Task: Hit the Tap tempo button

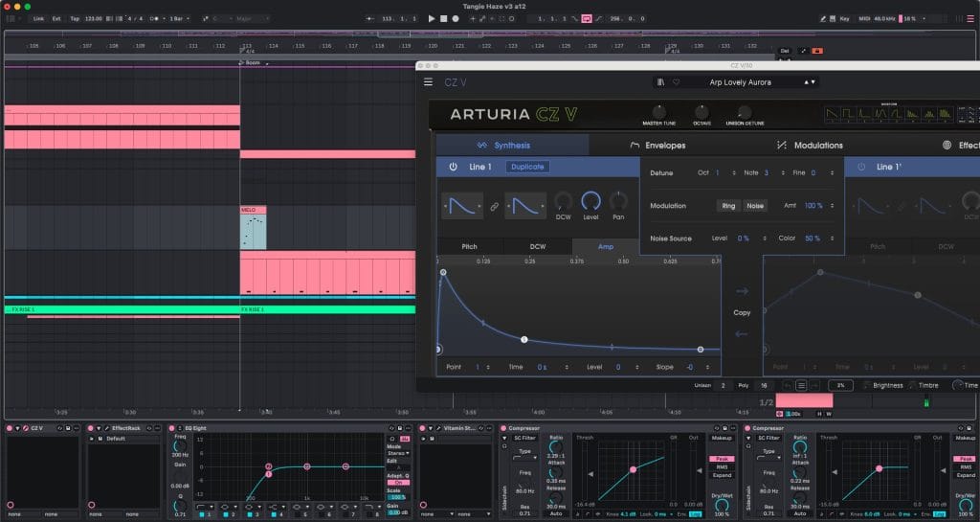Action: click(x=75, y=19)
